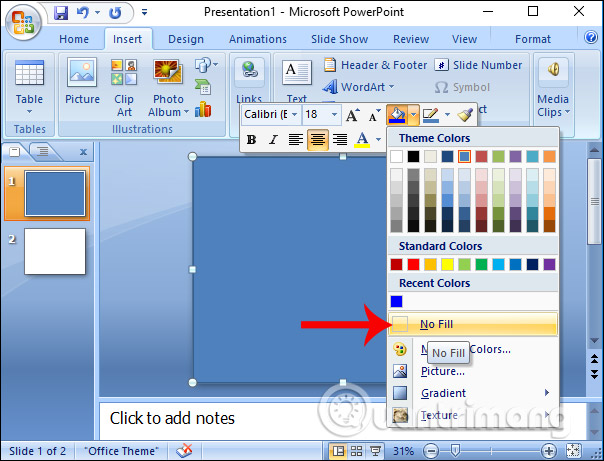This screenshot has width=604, height=461.
Task: Insert a Text Box
Action: coord(297,79)
